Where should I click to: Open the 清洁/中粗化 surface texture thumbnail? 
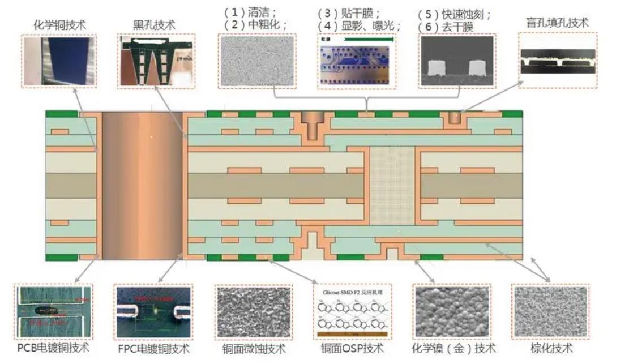coord(257,61)
